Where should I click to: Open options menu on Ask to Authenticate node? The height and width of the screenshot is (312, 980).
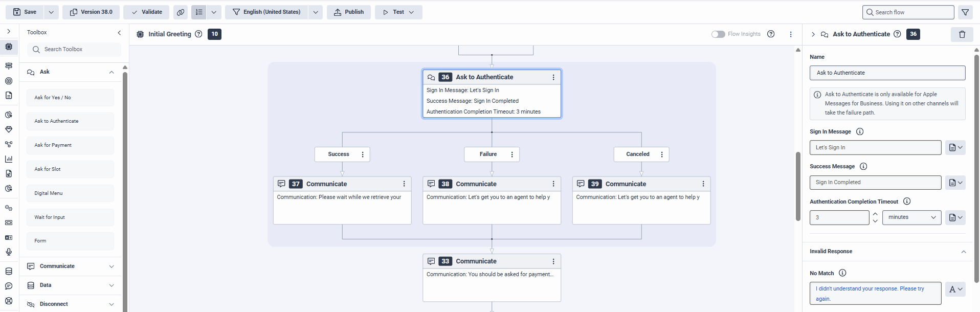click(553, 77)
